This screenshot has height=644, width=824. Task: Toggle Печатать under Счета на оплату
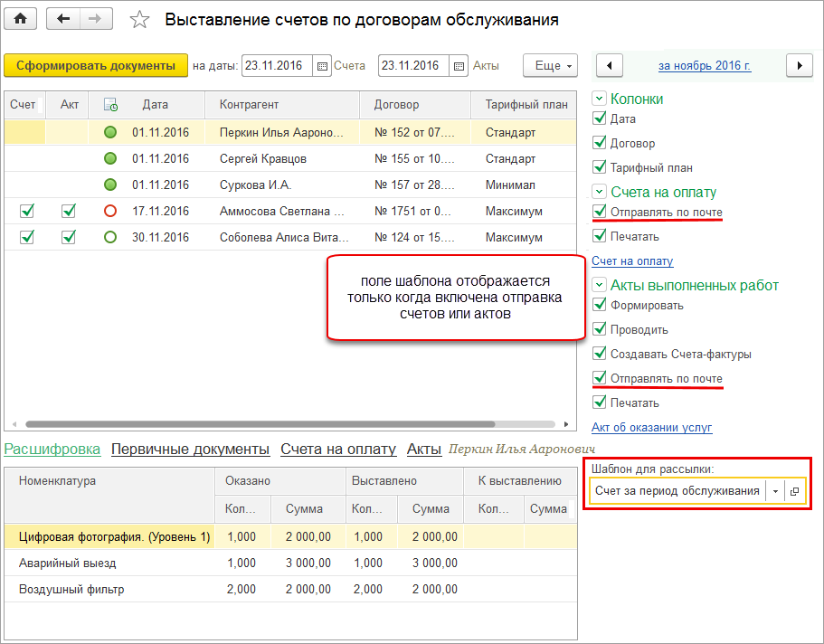(x=599, y=236)
